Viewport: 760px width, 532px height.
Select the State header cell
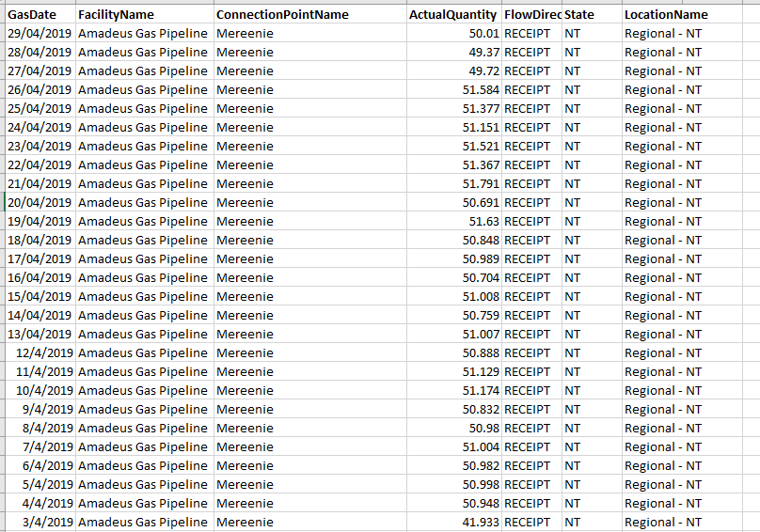coord(592,14)
